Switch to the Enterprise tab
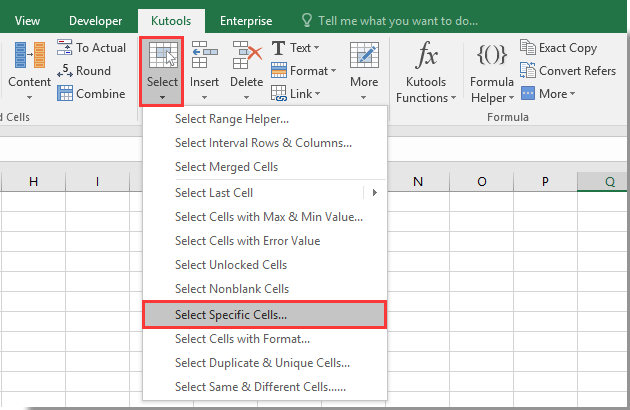The image size is (630, 410). [246, 20]
